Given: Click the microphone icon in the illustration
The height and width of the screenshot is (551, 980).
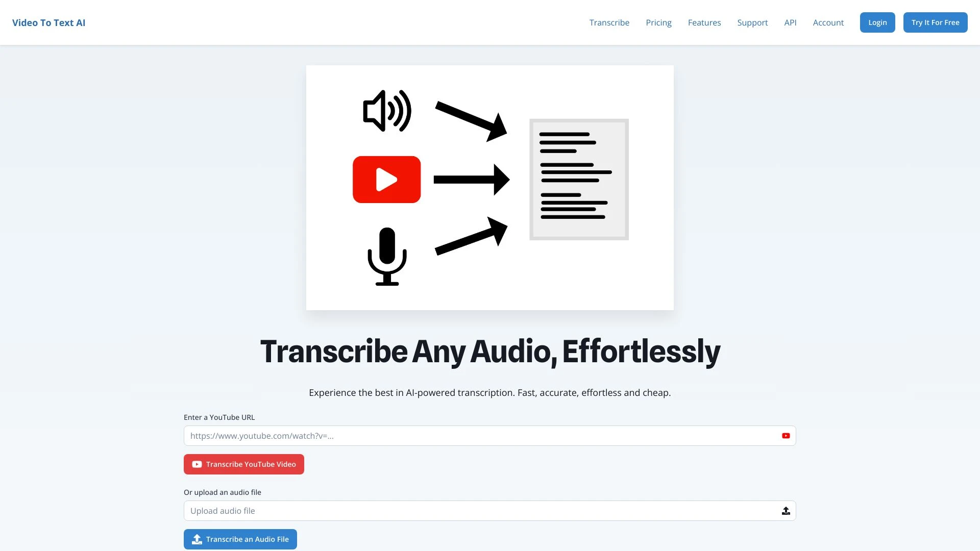Looking at the screenshot, I should coord(386,256).
